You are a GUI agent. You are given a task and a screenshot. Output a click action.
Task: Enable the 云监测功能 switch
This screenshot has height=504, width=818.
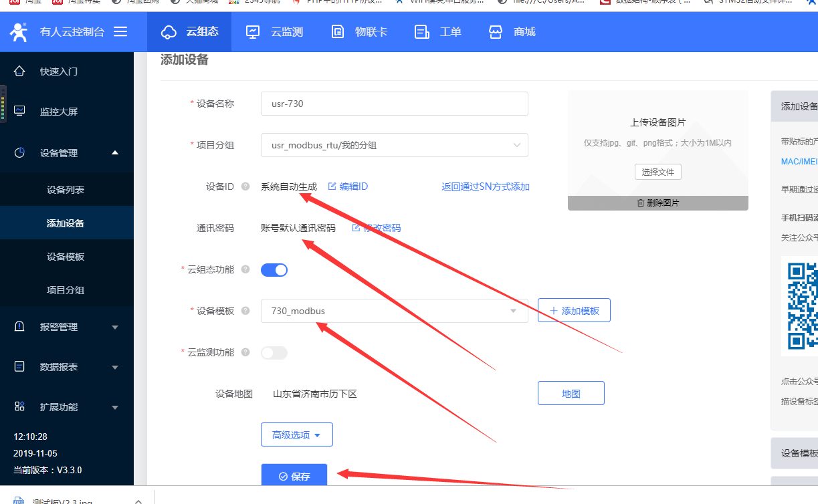pyautogui.click(x=274, y=353)
